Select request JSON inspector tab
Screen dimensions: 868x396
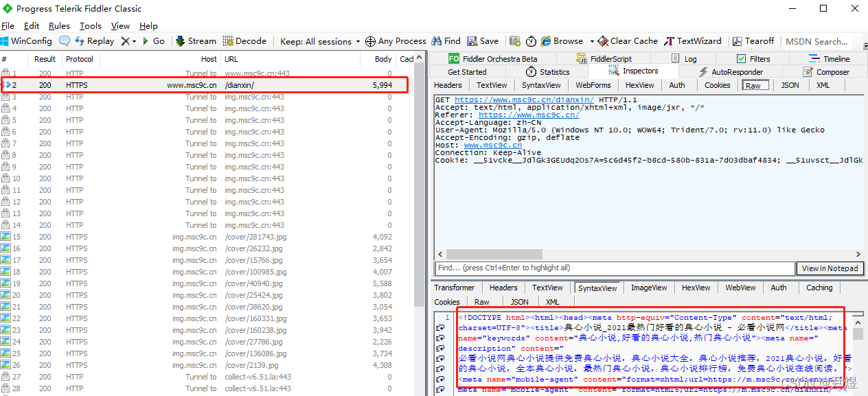[x=790, y=85]
